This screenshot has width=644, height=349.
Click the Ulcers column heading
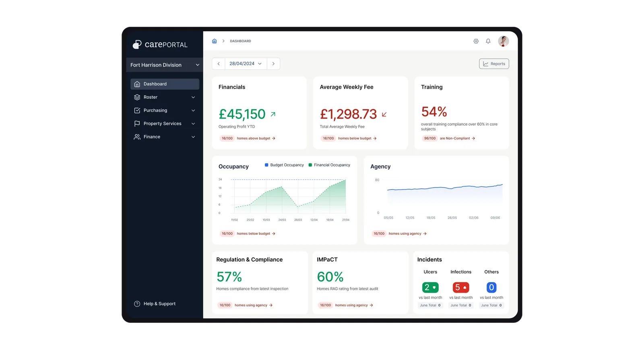pyautogui.click(x=430, y=272)
